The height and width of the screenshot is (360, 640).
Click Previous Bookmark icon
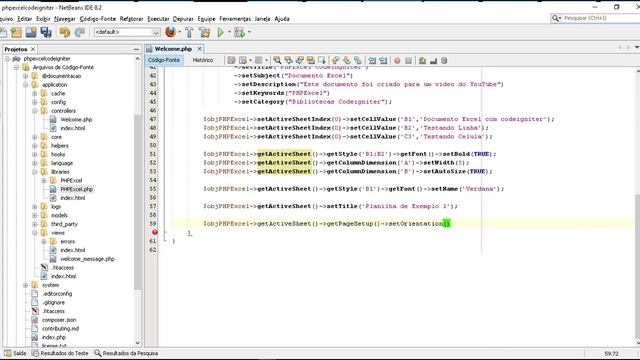click(x=336, y=61)
